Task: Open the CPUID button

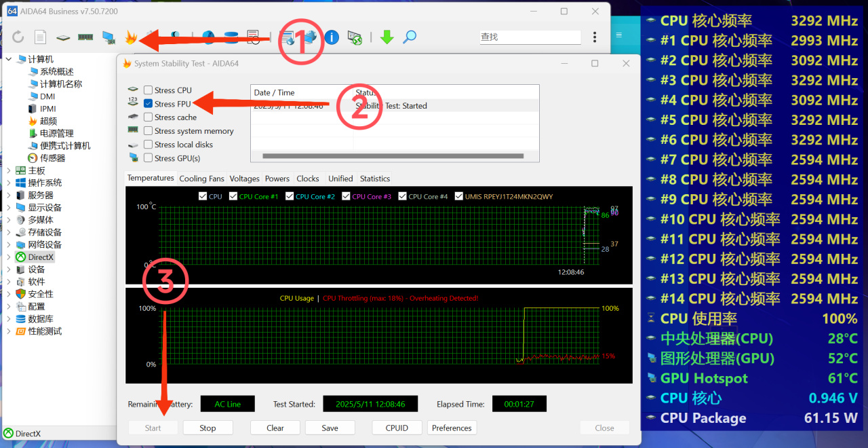Action: (x=397, y=428)
